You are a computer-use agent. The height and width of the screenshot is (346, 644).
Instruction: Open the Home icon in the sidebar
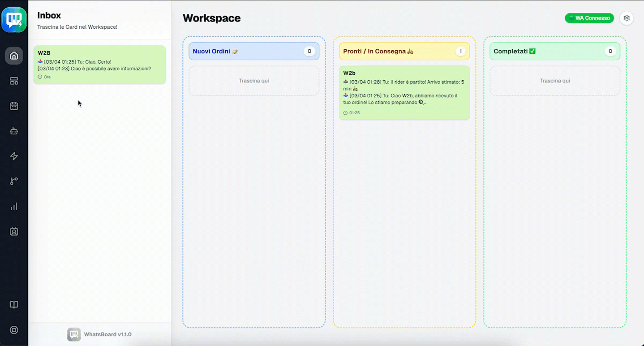[14, 56]
